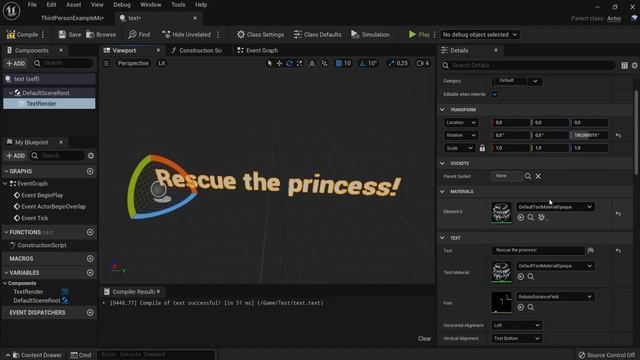Viewport: 640px width, 360px height.
Task: Toggle TextRender variable visibility eye
Action: (65, 292)
